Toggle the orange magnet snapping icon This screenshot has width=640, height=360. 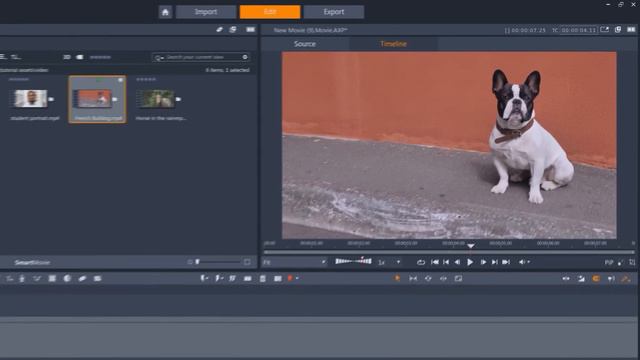pyautogui.click(x=596, y=278)
